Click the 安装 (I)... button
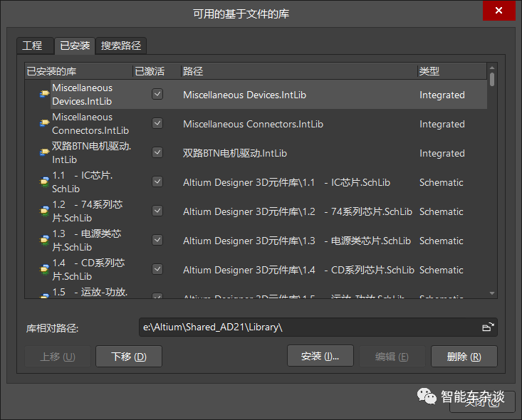 pyautogui.click(x=320, y=356)
